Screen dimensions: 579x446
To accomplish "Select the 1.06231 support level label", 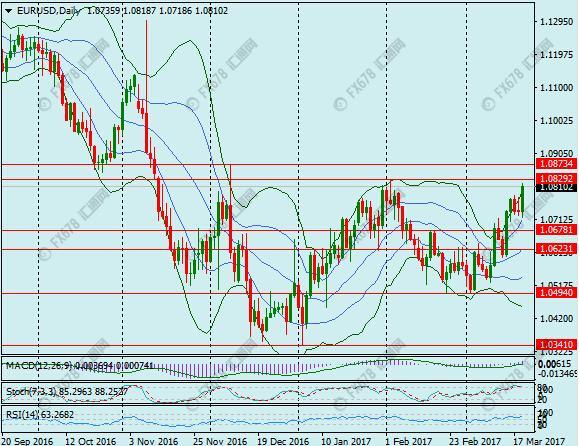I will (556, 249).
